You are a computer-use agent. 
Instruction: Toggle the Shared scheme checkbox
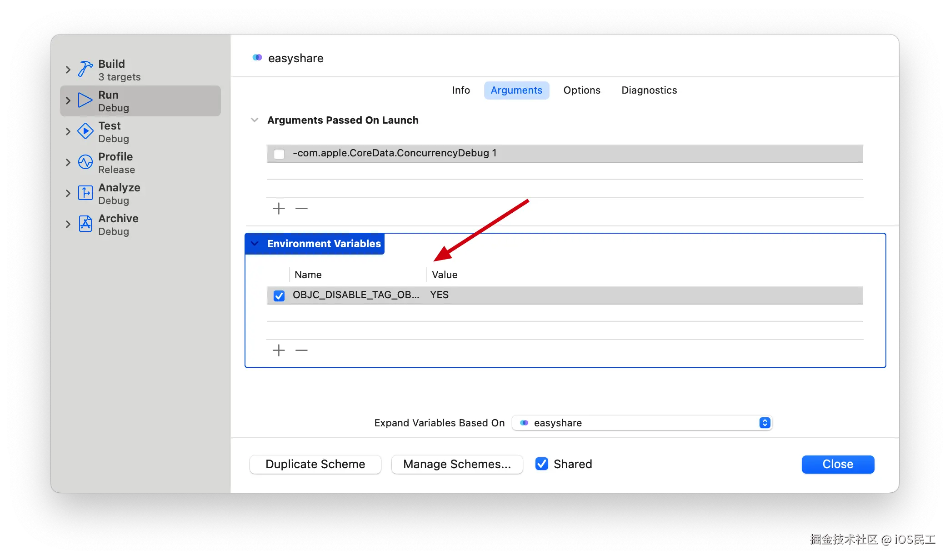pyautogui.click(x=541, y=464)
